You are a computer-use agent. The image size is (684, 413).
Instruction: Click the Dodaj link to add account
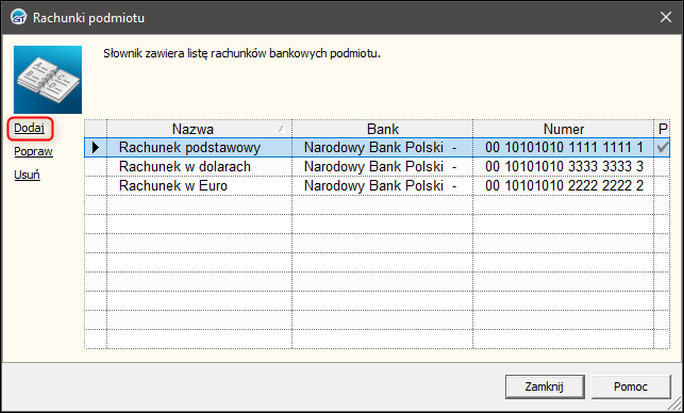tap(29, 128)
